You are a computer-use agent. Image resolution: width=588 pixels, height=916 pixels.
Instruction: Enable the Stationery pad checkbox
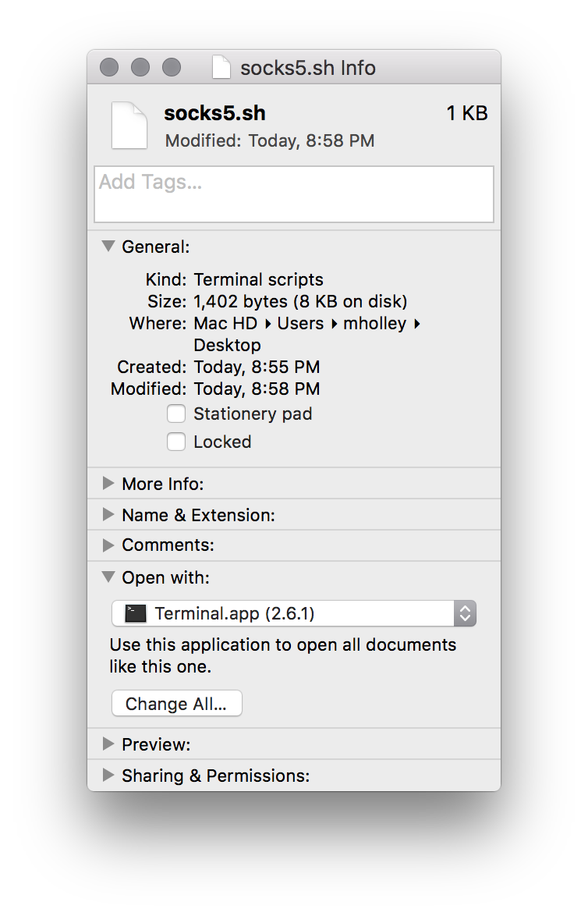coord(176,414)
